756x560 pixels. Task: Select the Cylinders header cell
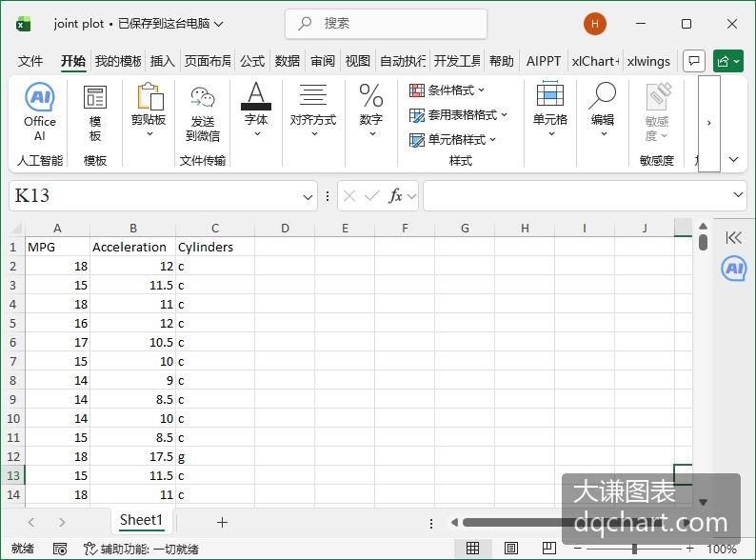215,247
